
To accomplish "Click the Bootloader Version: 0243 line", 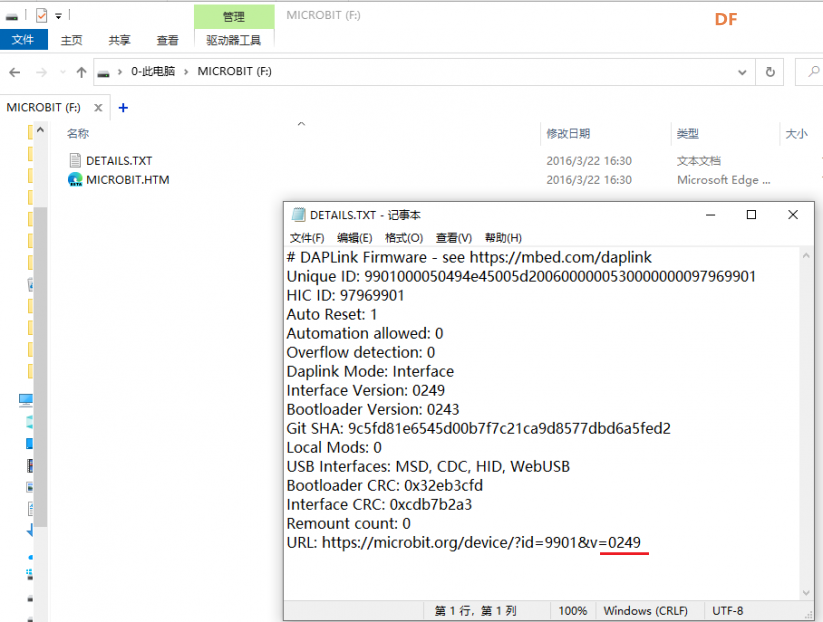I will point(373,409).
